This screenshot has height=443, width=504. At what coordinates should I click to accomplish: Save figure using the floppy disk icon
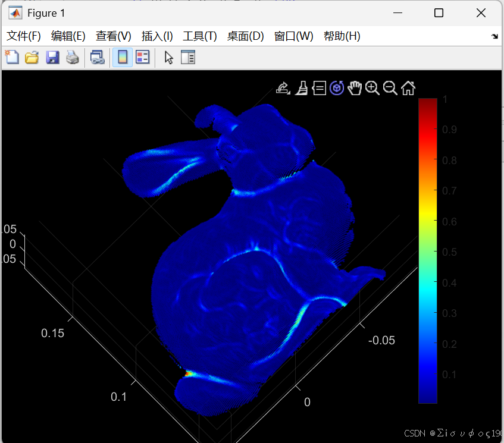52,58
